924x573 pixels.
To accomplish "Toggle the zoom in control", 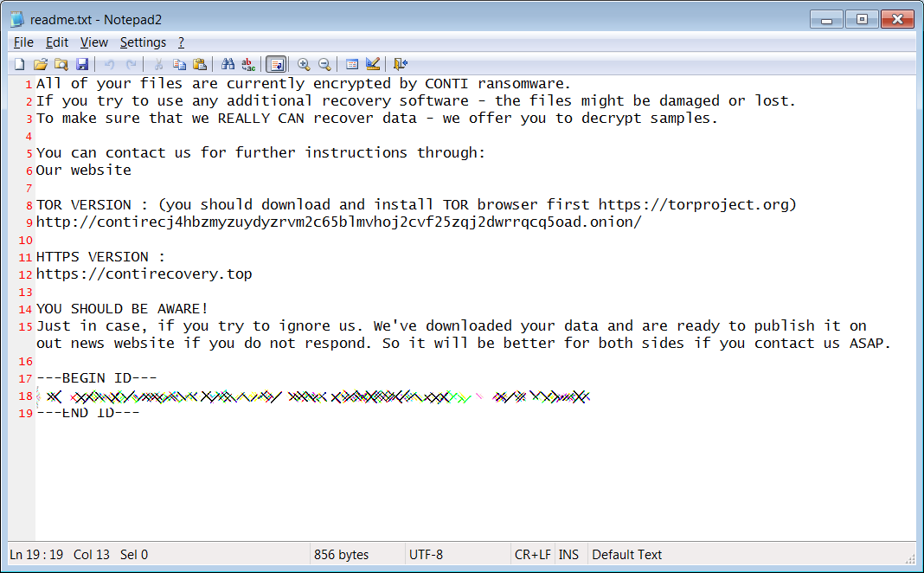I will [304, 64].
